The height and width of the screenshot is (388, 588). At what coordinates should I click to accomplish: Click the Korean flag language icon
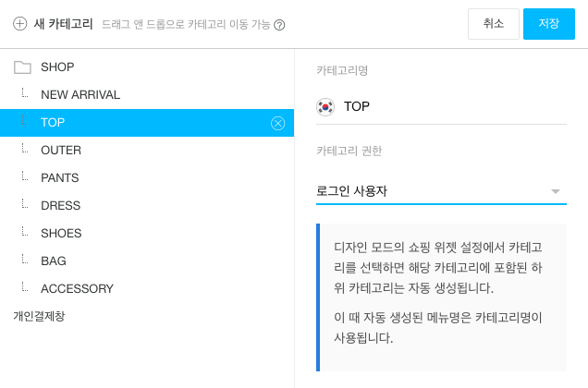325,107
